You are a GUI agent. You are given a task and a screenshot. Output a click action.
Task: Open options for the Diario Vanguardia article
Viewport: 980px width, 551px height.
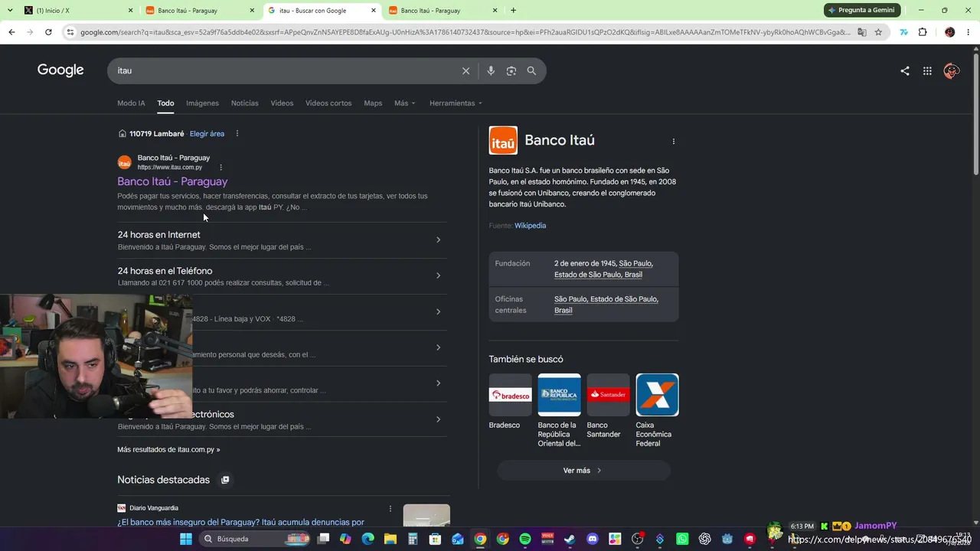(390, 509)
